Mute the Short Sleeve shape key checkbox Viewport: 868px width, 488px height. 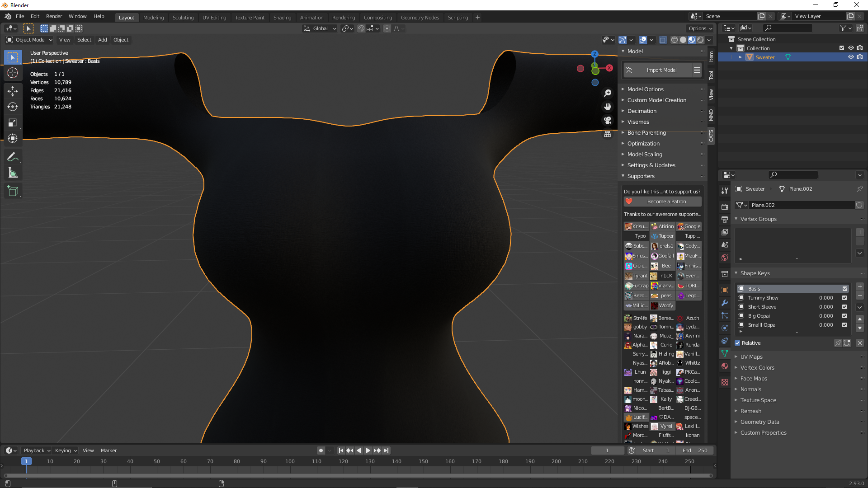click(844, 307)
